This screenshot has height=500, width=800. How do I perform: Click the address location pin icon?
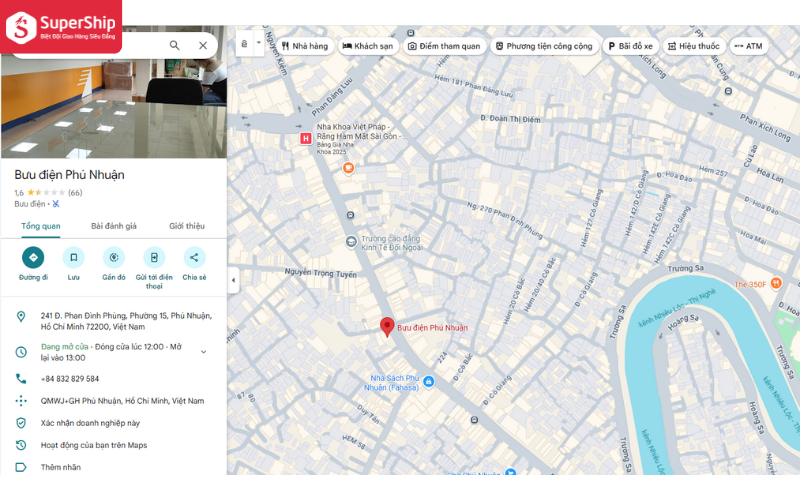tap(21, 317)
